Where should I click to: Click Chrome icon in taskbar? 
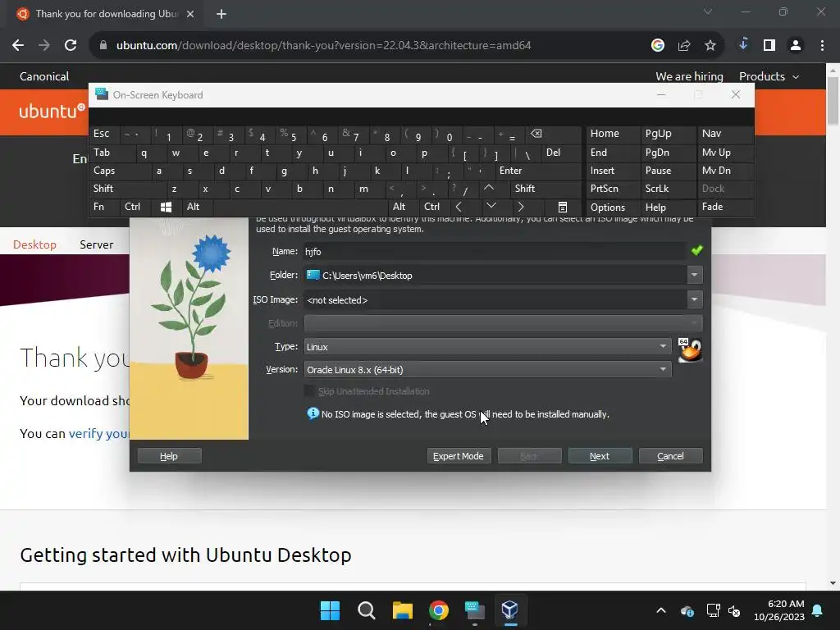tap(438, 610)
